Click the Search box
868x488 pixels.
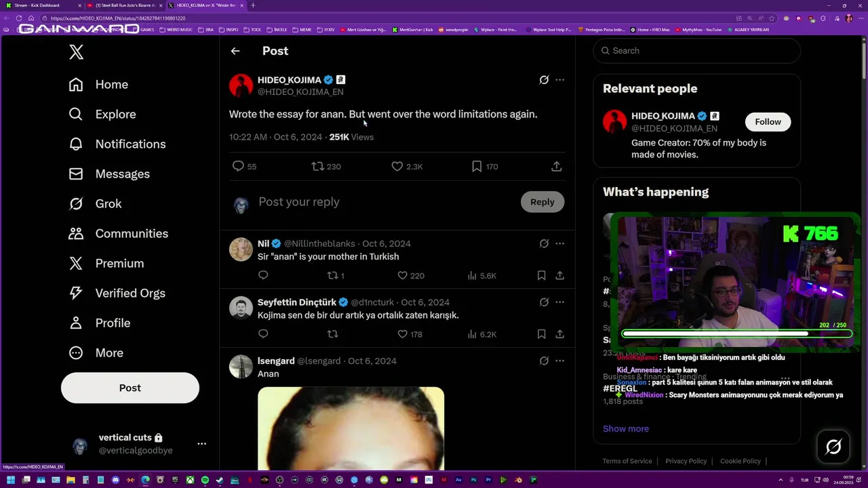point(696,51)
